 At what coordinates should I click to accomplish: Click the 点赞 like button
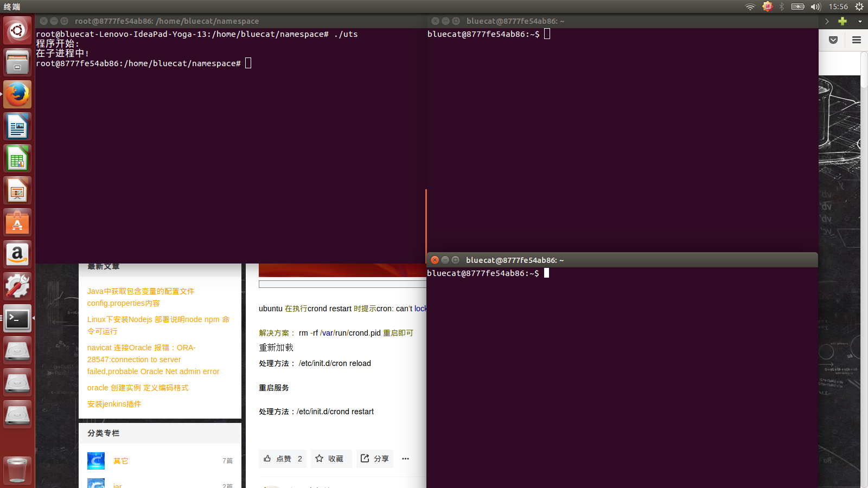(283, 459)
